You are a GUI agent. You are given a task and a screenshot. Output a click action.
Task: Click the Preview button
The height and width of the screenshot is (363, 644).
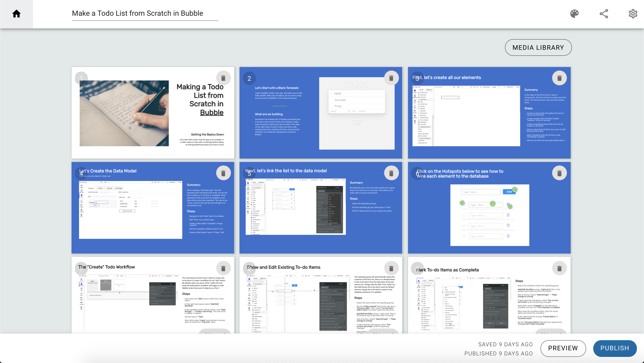click(563, 348)
